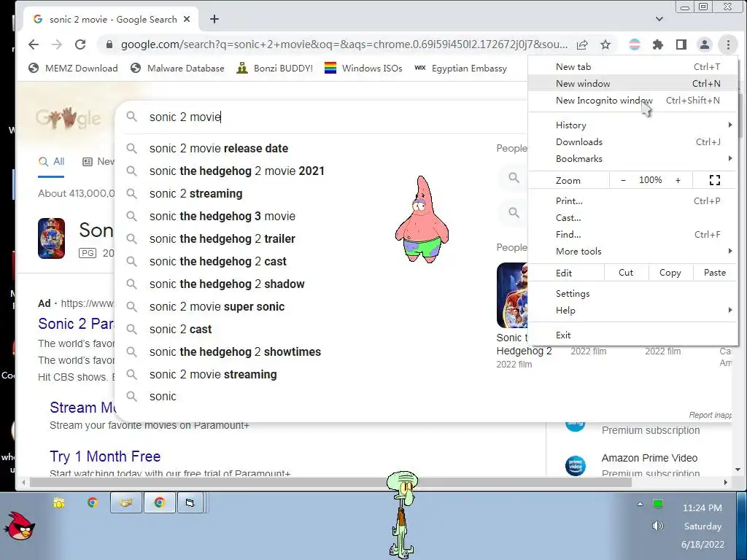Open the tab search chevron
The width and height of the screenshot is (747, 560).
tap(659, 19)
